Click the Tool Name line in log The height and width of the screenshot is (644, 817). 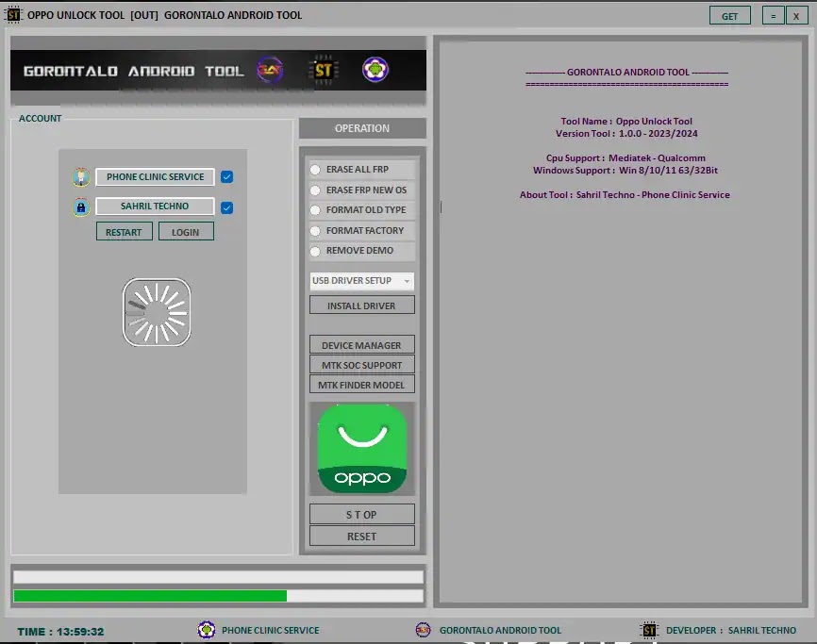point(626,122)
